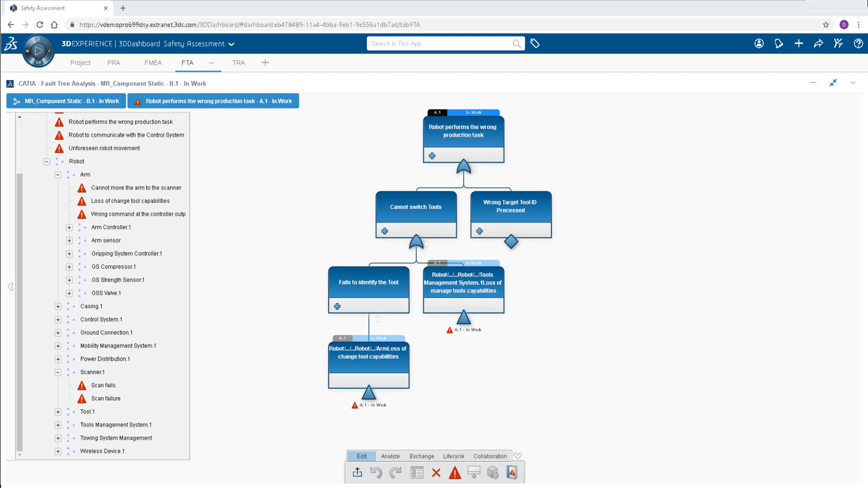Image resolution: width=868 pixels, height=488 pixels.
Task: Open the properties list icon in the toolbar
Action: point(417,473)
